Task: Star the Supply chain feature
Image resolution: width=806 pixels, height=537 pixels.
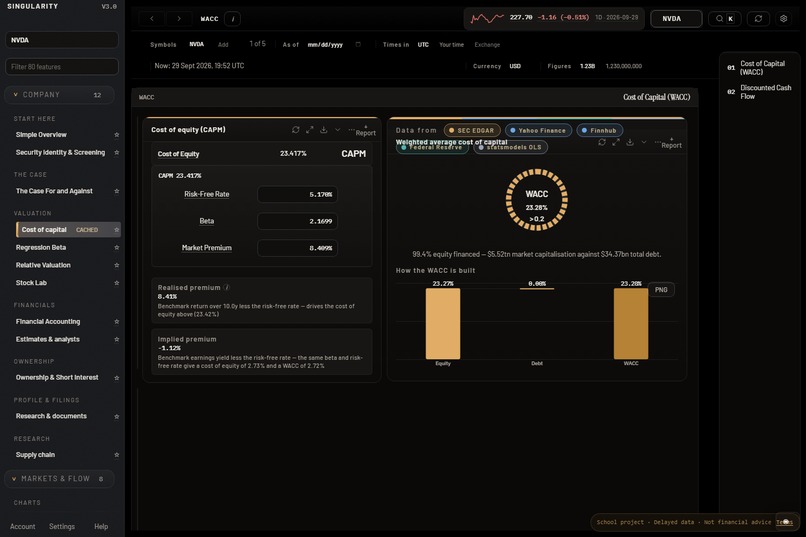Action: [117, 455]
